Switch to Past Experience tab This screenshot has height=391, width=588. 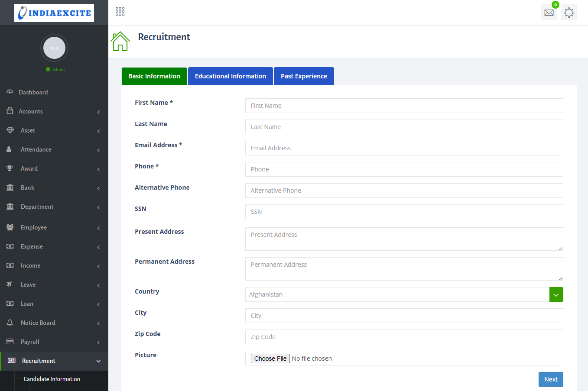tap(304, 76)
